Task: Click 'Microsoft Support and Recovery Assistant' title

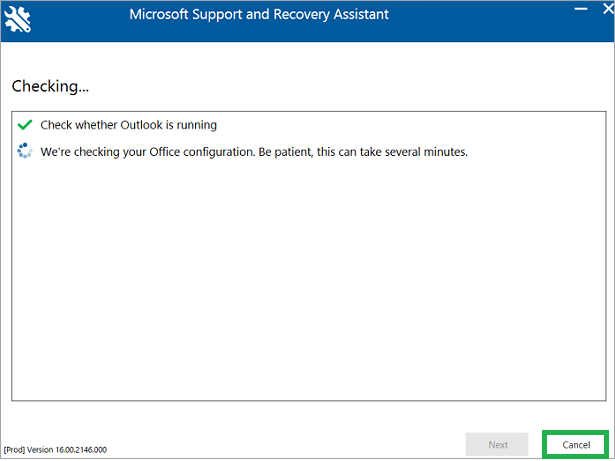Action: (259, 15)
